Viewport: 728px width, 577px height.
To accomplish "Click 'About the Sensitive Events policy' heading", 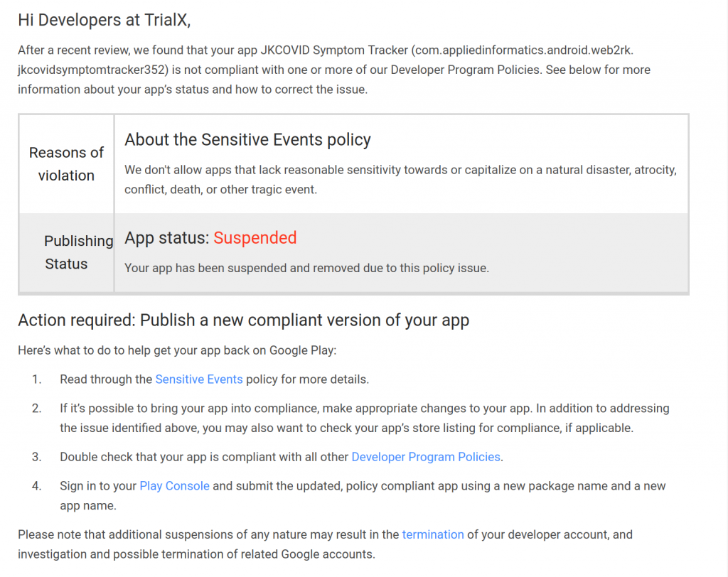I will pos(247,140).
